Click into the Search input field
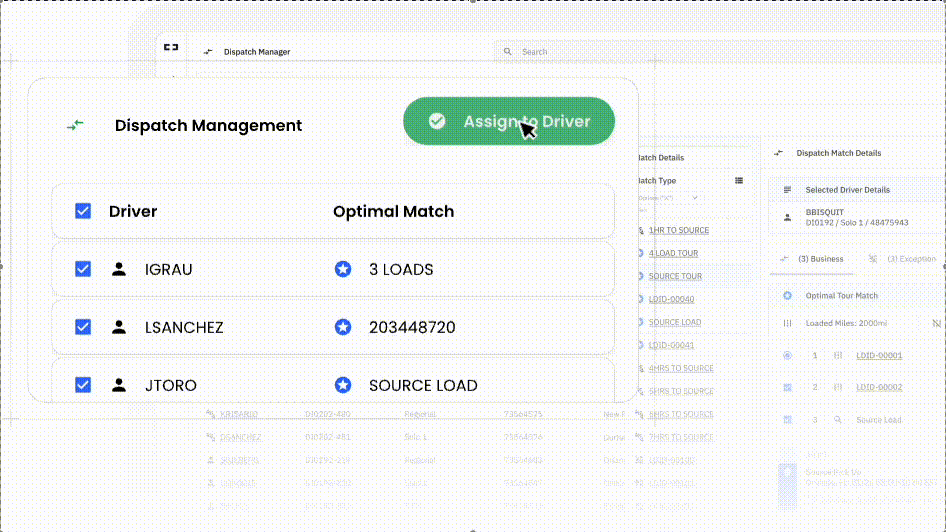The width and height of the screenshot is (946, 532). click(x=700, y=51)
